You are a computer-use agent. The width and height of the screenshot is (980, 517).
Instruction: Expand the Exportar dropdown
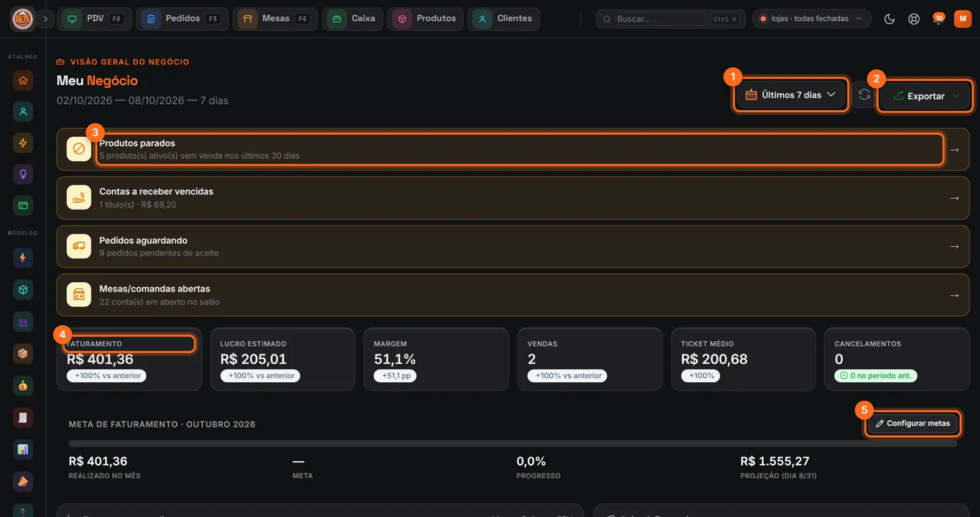925,96
